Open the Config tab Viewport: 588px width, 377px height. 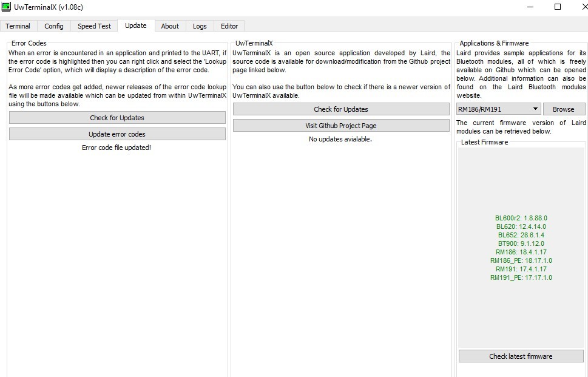pyautogui.click(x=54, y=26)
